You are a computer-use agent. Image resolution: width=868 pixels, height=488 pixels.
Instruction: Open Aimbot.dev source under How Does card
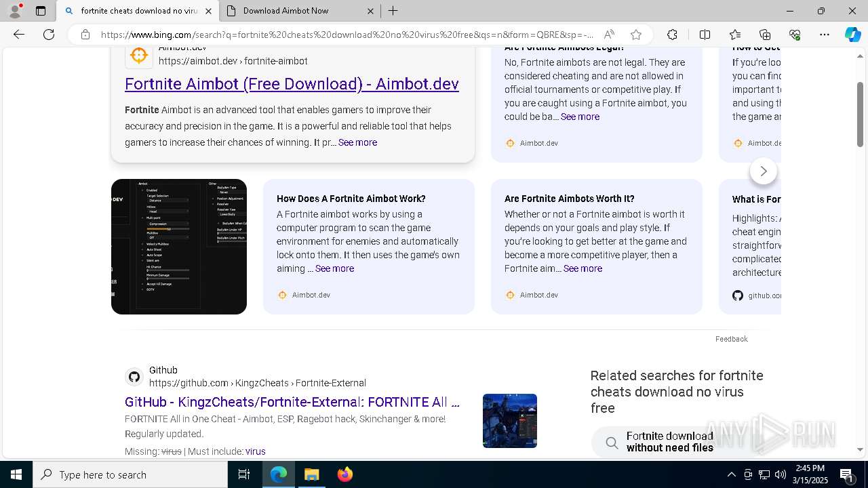pos(304,295)
